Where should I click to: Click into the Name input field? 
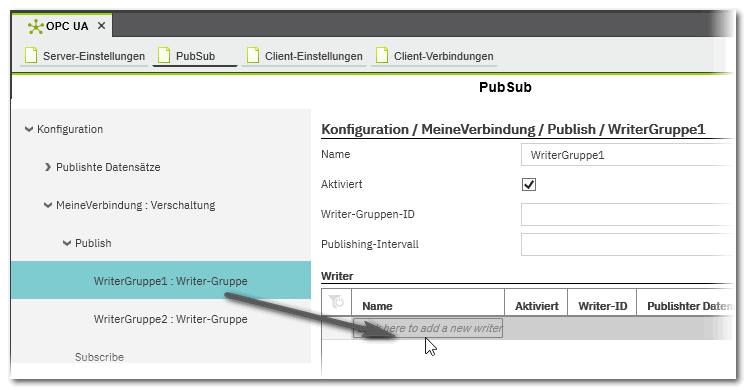tap(626, 155)
